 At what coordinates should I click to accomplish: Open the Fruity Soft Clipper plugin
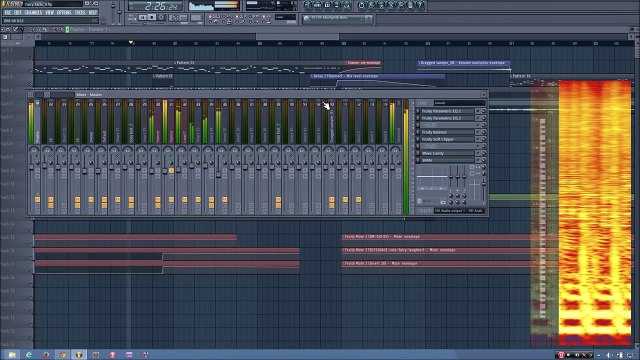point(447,139)
